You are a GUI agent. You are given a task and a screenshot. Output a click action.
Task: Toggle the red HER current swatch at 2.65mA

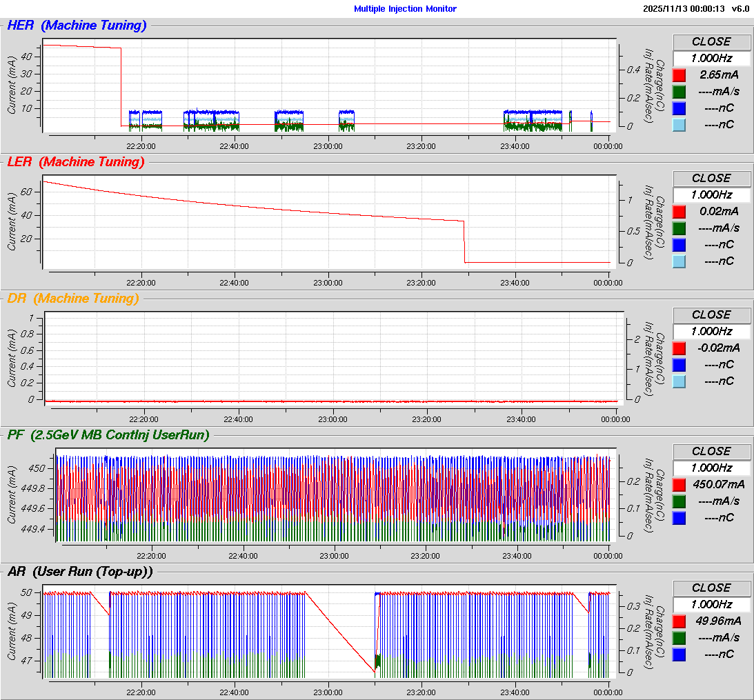point(679,75)
